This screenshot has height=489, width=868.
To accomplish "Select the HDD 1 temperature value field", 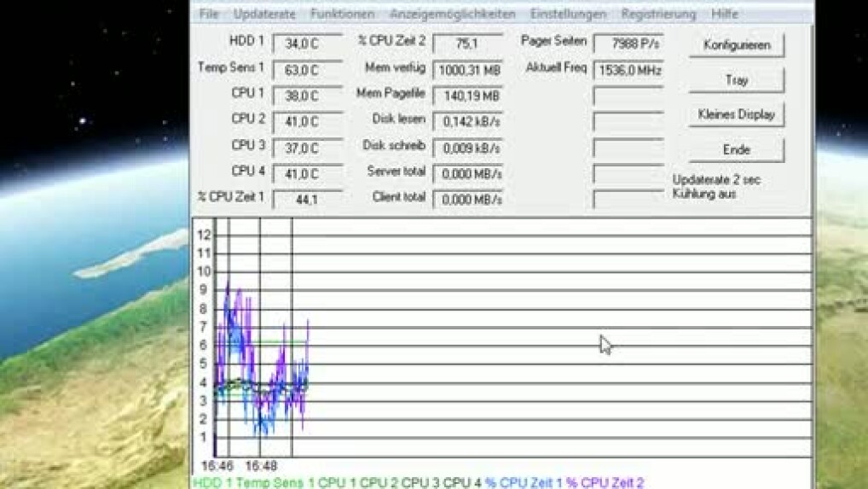I will pyautogui.click(x=308, y=44).
